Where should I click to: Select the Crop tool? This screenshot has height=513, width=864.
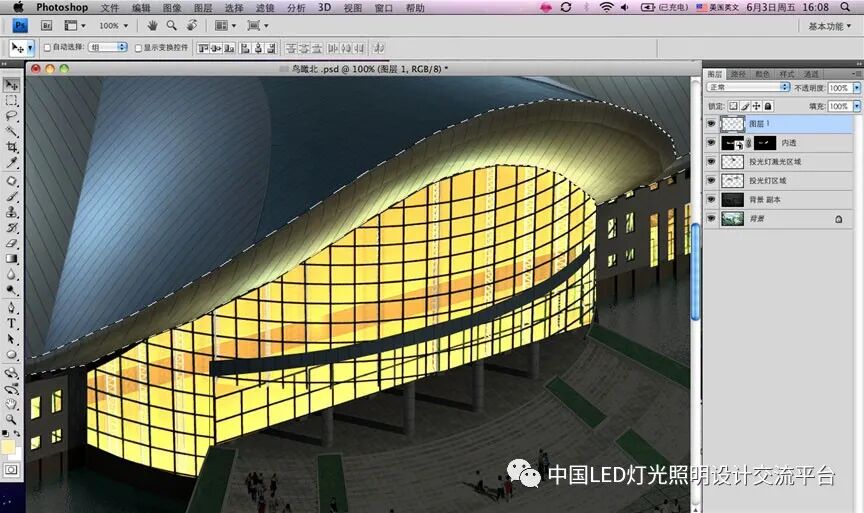pos(11,147)
